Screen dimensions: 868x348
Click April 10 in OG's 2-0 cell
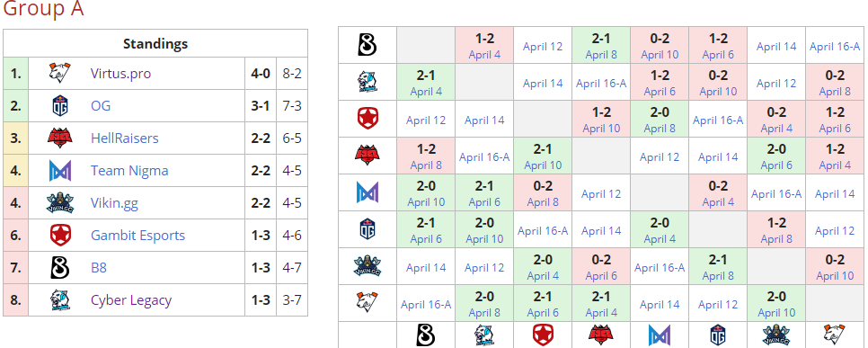click(484, 239)
